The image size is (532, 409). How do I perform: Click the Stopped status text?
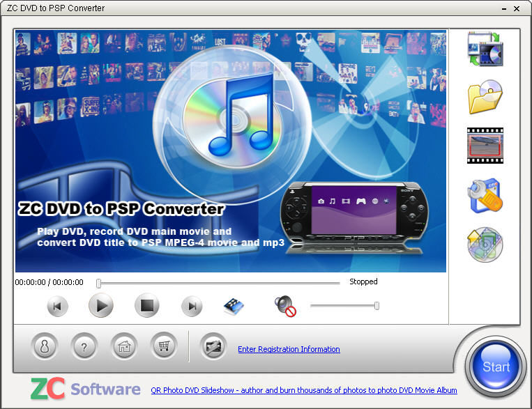click(x=363, y=281)
